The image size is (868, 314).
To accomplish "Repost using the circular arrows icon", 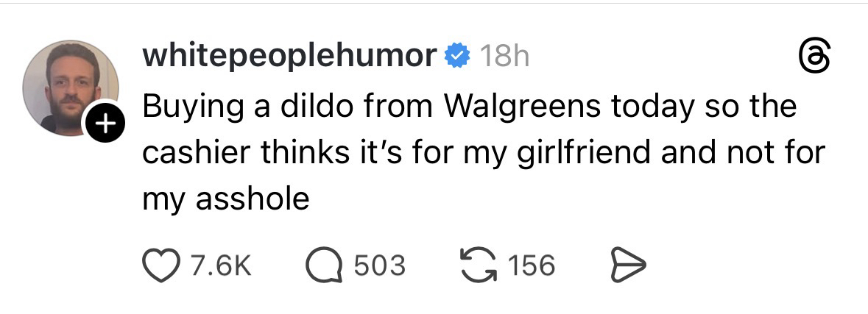I will [x=479, y=265].
